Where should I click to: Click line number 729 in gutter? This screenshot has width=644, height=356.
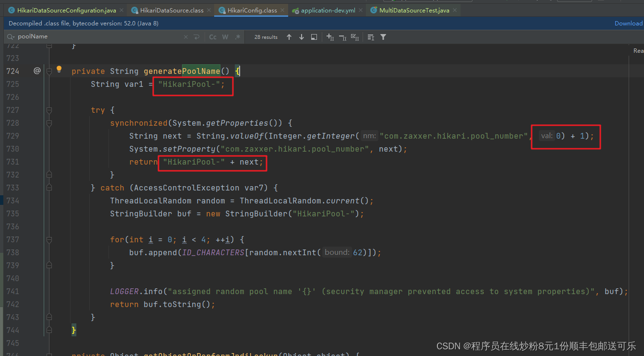click(13, 136)
